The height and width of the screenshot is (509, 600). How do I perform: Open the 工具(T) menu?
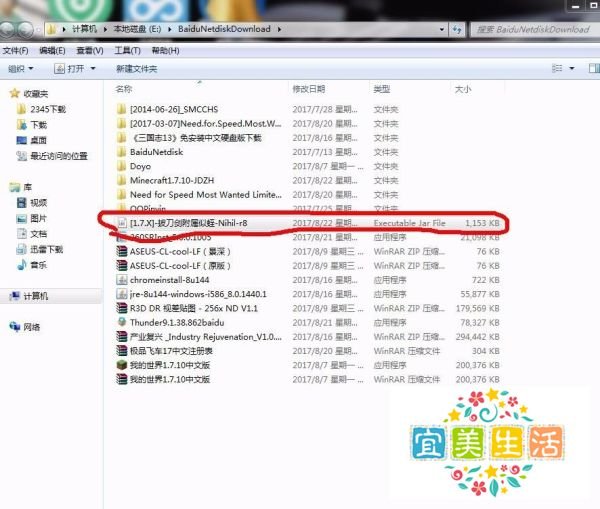128,51
